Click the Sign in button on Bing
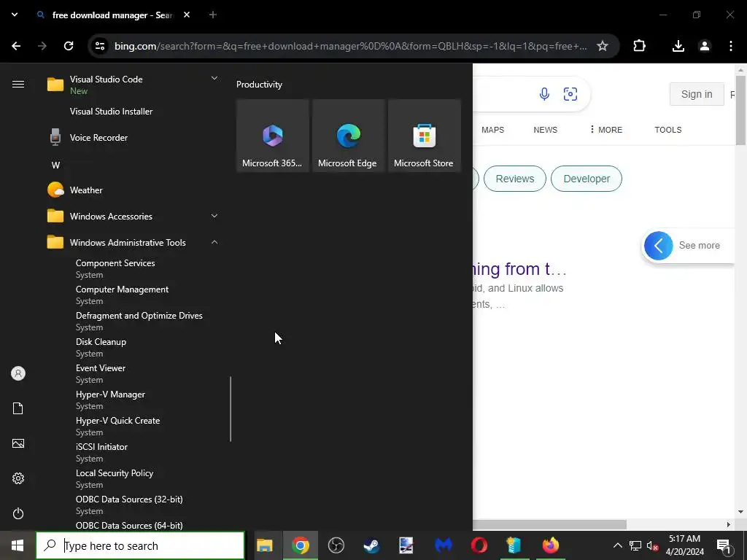The height and width of the screenshot is (560, 747). coord(697,94)
